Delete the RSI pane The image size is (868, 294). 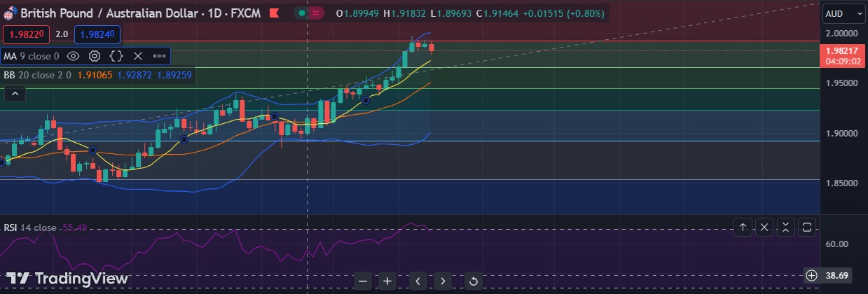click(764, 227)
